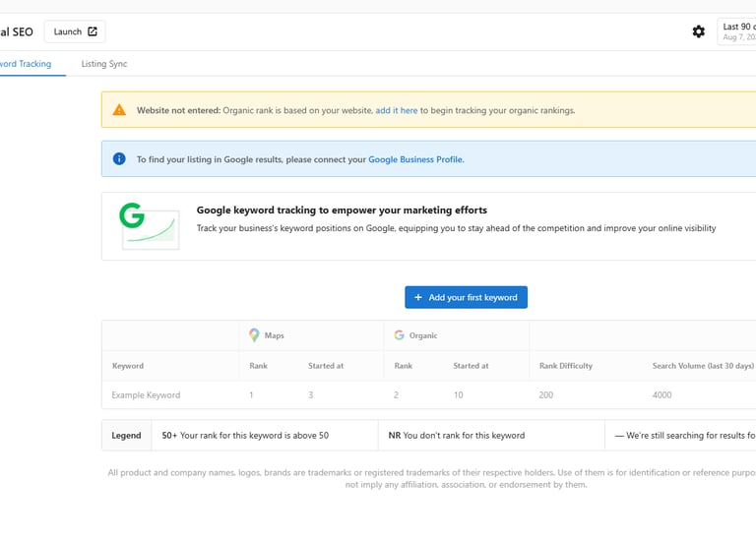Open the Last 90 days date dropdown

coord(737,31)
